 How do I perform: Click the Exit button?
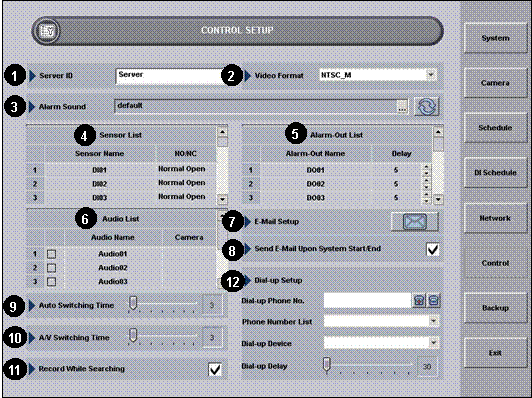[495, 353]
